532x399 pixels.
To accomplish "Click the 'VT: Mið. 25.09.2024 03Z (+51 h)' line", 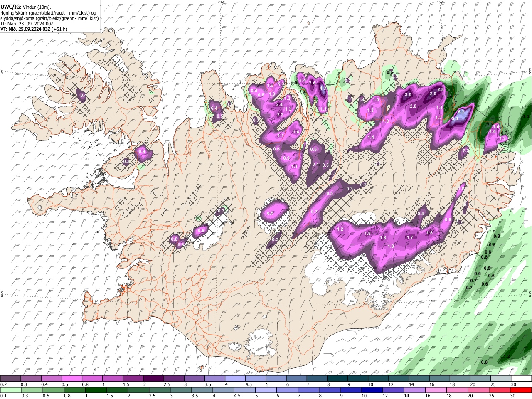I will point(34,29).
